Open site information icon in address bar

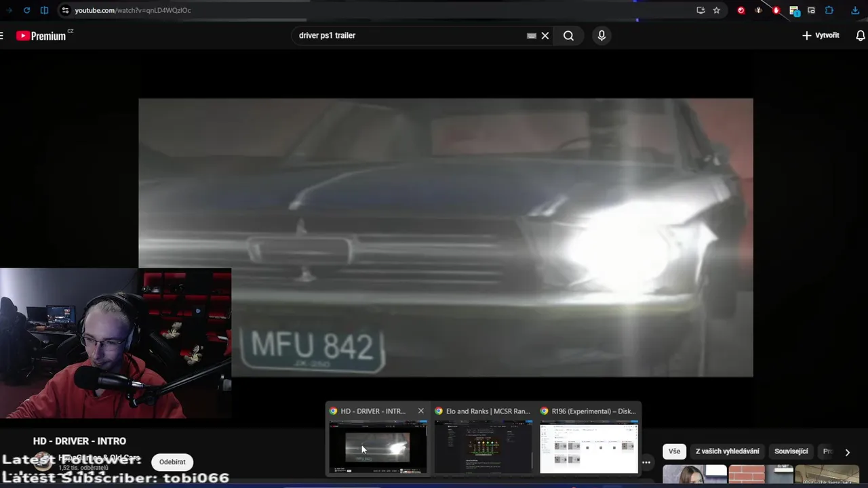(65, 10)
